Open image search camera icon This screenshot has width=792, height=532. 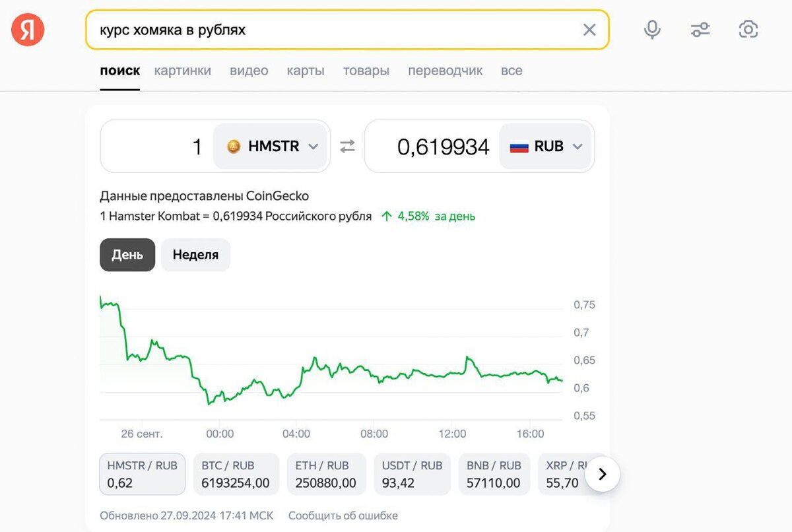(748, 30)
